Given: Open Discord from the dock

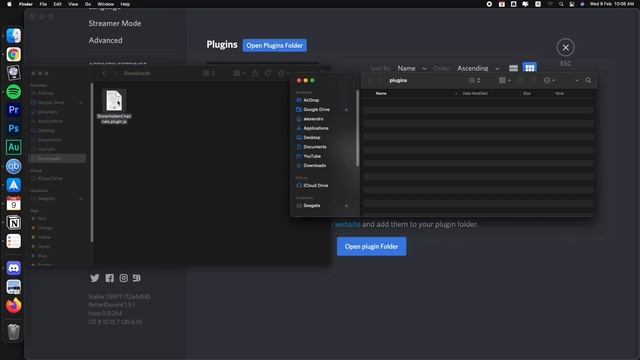Looking at the screenshot, I should [x=13, y=268].
